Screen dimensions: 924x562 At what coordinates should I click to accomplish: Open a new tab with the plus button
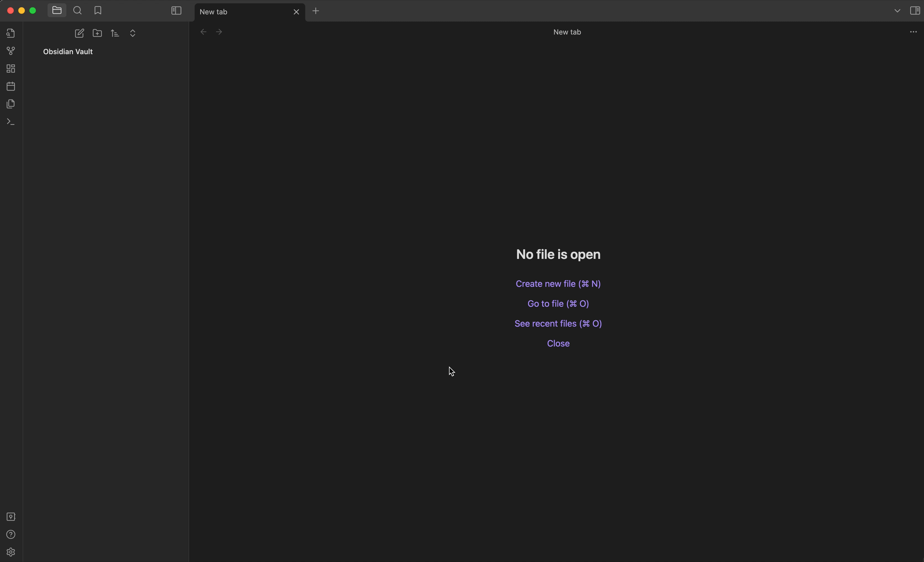[315, 11]
